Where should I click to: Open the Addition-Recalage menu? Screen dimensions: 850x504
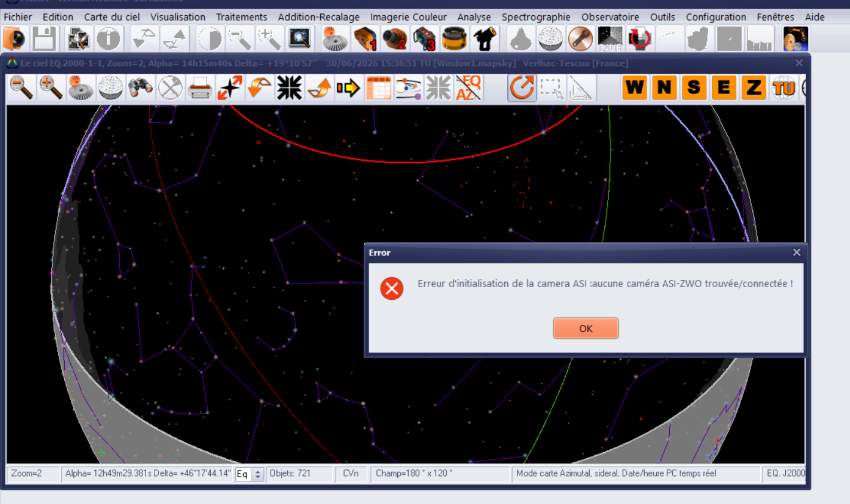pyautogui.click(x=319, y=17)
